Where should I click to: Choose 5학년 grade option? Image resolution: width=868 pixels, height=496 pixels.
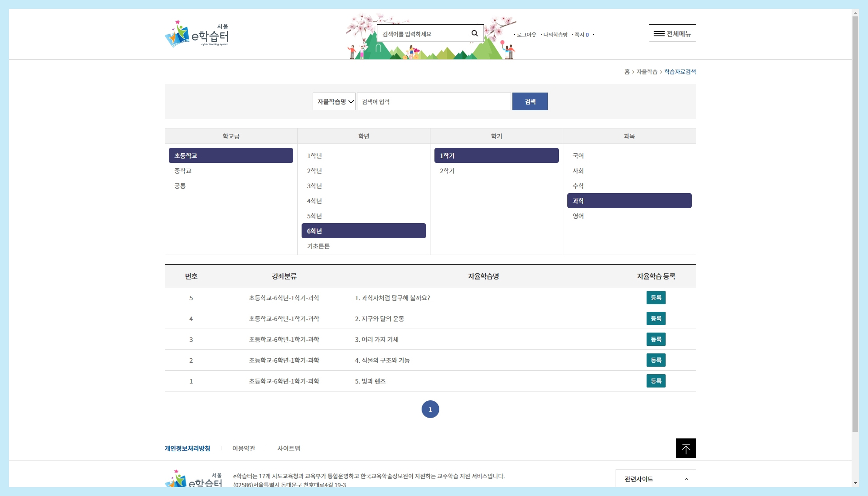[314, 216]
